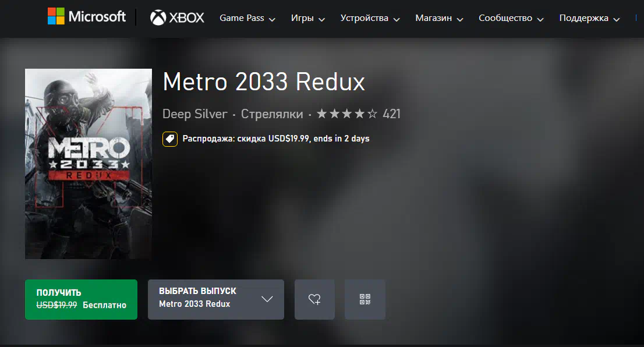Get the game with ПОЛУЧИТЬ button
644x347 pixels.
[81, 299]
